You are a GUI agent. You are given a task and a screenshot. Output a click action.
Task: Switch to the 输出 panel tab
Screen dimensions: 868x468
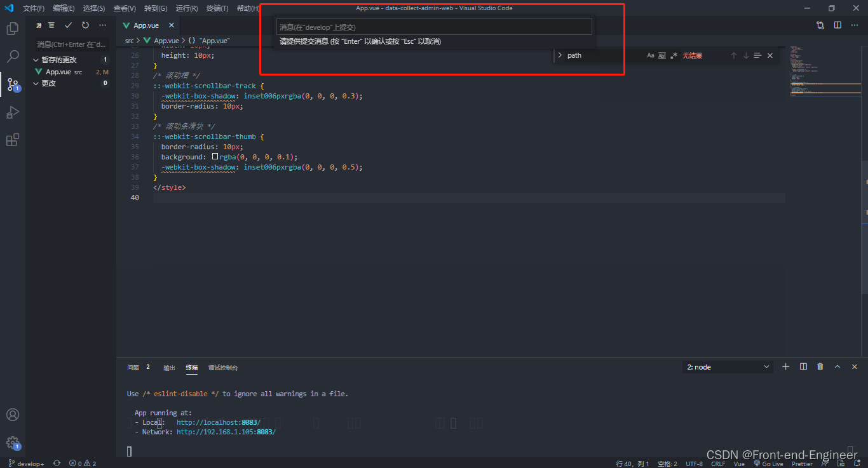pyautogui.click(x=169, y=367)
